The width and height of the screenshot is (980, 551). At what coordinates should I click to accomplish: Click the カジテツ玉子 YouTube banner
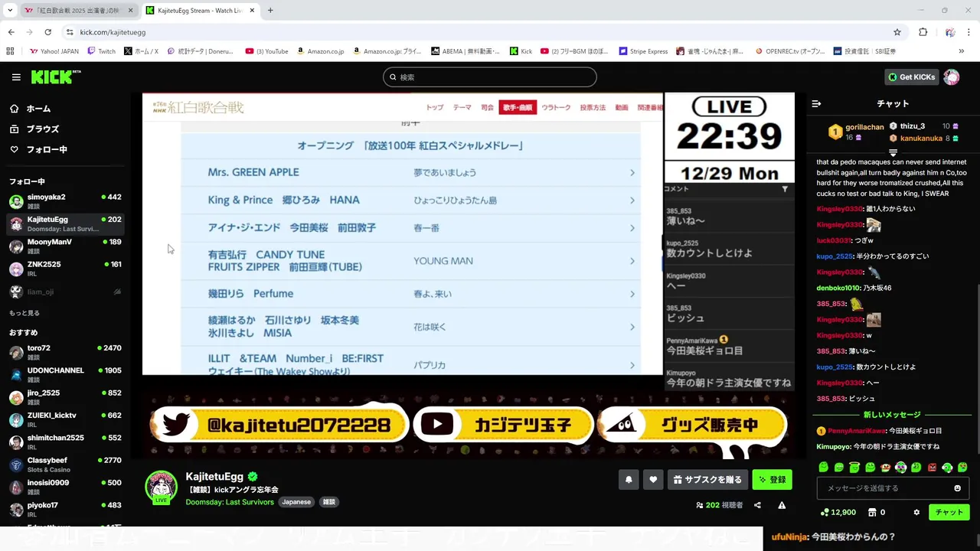[503, 425]
